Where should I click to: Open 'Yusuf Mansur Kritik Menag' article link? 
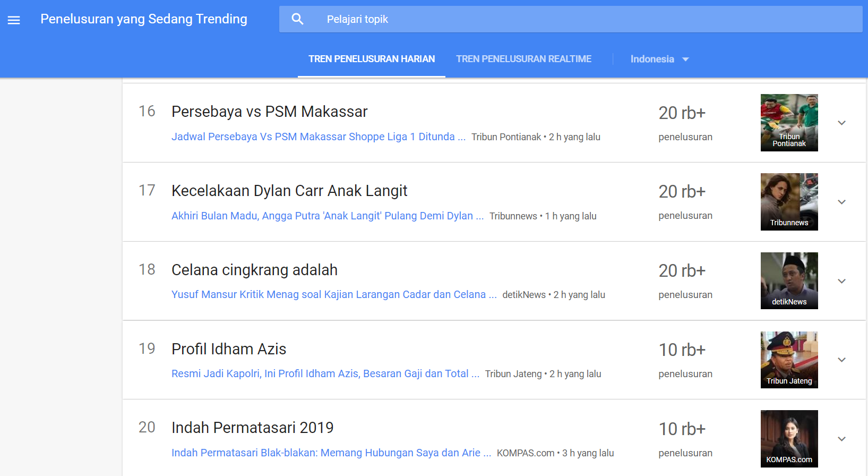pos(334,294)
